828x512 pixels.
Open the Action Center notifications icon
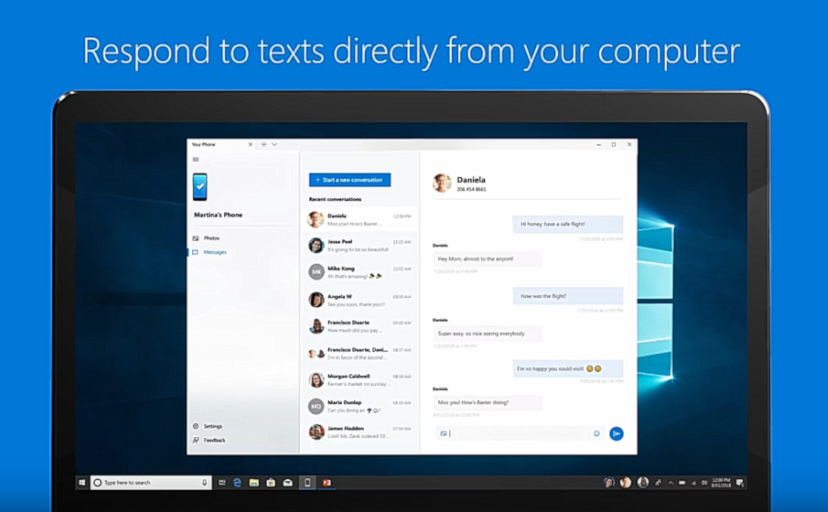740,482
